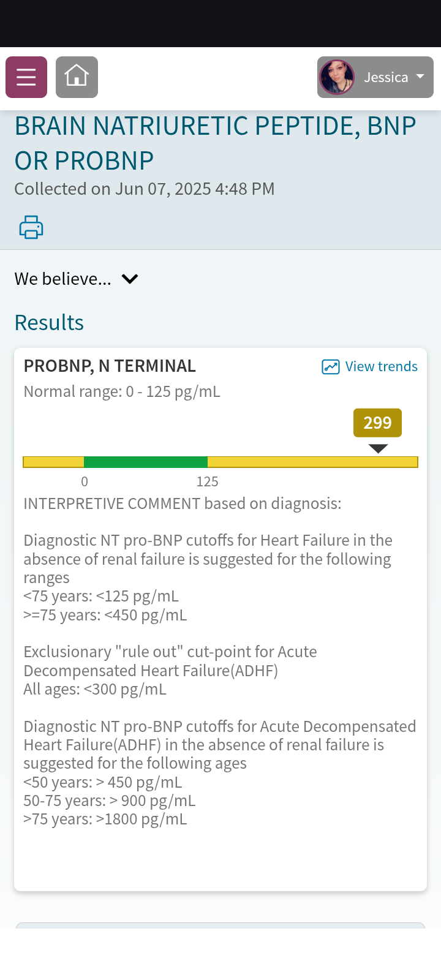
Task: Click the Collected on Jun 07, 2025 date text
Action: click(145, 189)
